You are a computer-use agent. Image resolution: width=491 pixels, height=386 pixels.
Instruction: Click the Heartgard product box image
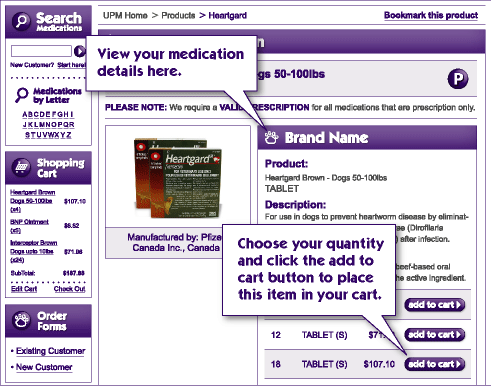pyautogui.click(x=178, y=178)
